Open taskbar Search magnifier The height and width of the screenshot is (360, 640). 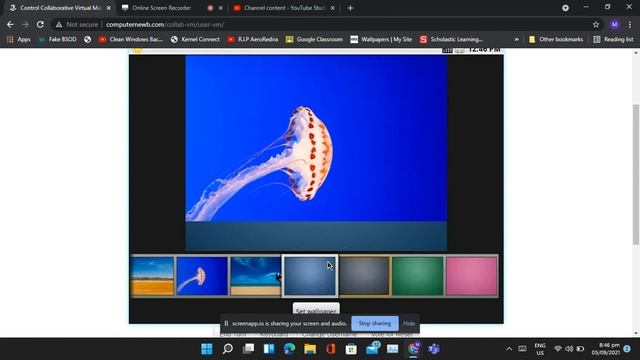tap(228, 349)
